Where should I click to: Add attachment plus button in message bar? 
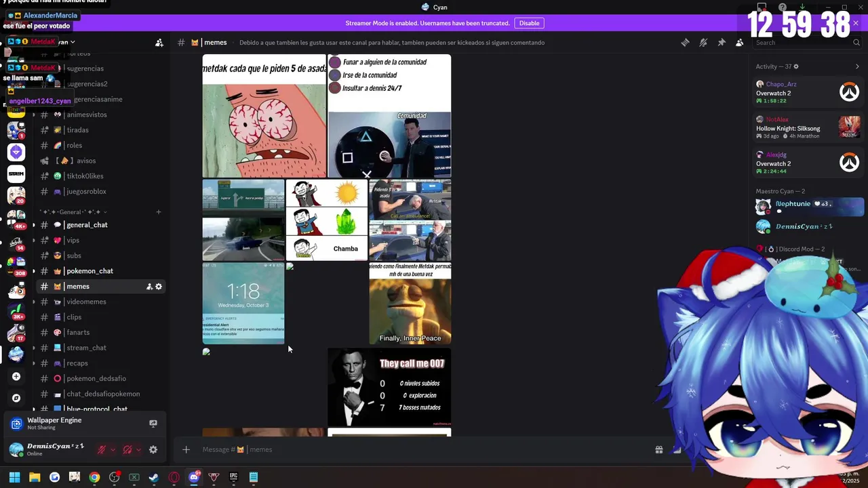click(x=186, y=449)
